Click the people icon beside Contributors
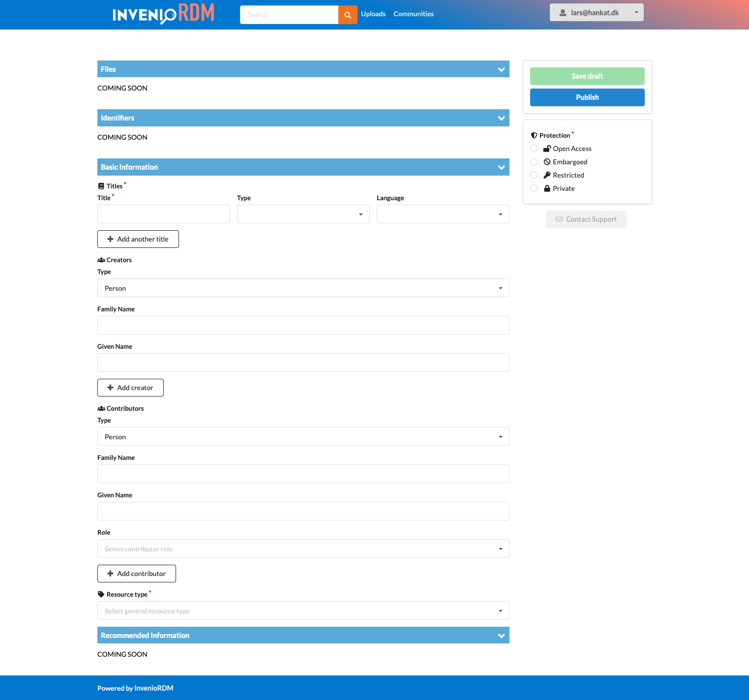This screenshot has width=749, height=700. [x=101, y=408]
